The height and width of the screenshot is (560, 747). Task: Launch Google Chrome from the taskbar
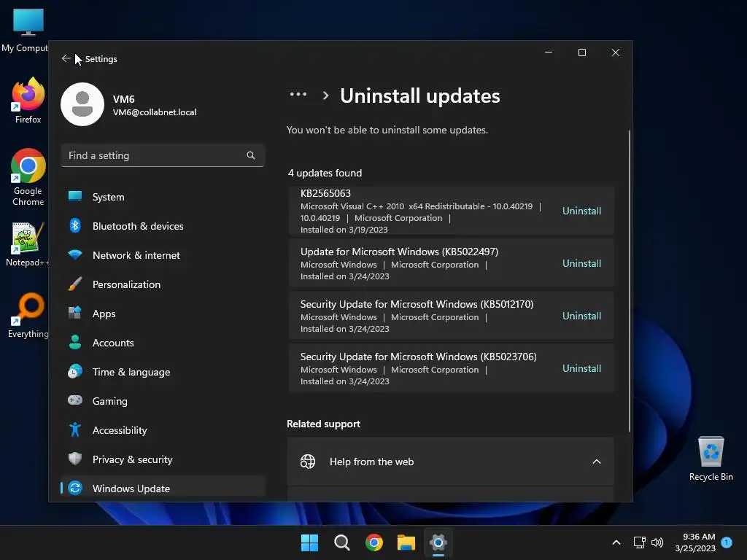point(374,542)
